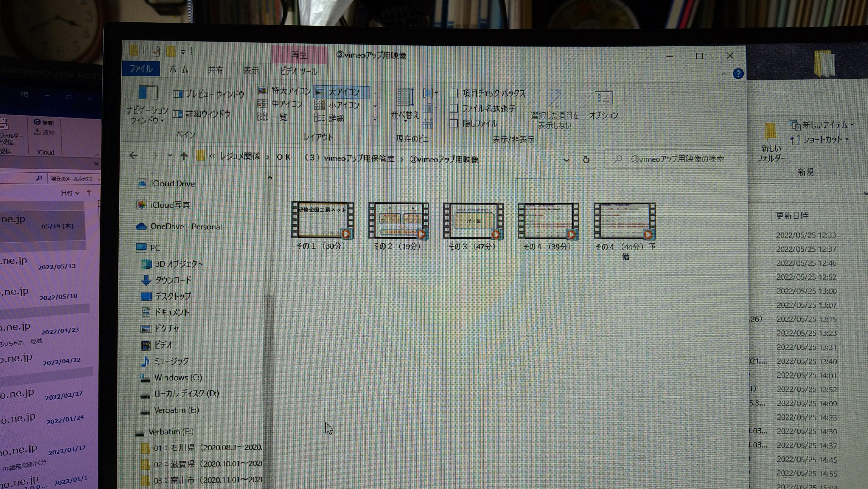Select video その2（19分）
This screenshot has height=489, width=868.
pos(398,226)
